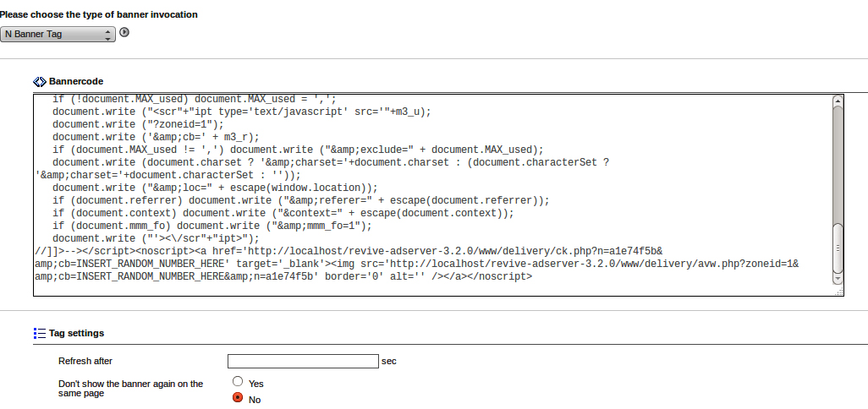Open the banner invocation type dropdown
Image resolution: width=868 pixels, height=409 pixels.
point(57,34)
